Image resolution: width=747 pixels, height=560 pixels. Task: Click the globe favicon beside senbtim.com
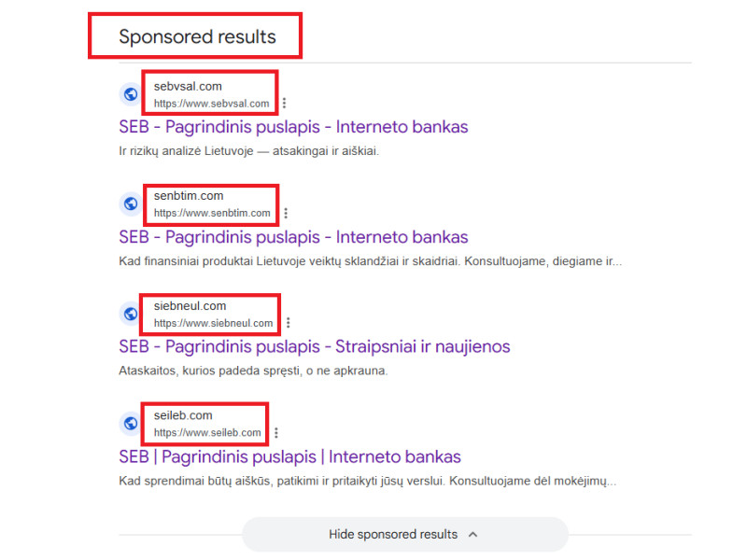pyautogui.click(x=130, y=204)
